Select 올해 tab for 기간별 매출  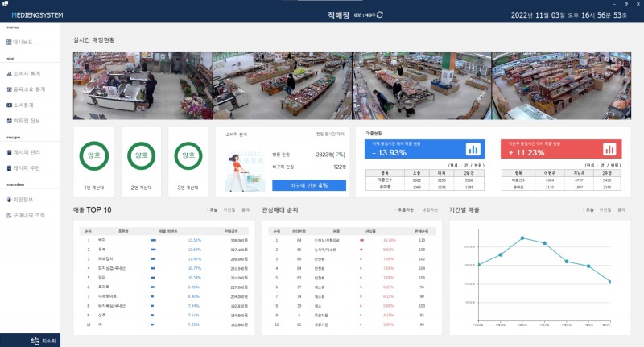(x=621, y=210)
